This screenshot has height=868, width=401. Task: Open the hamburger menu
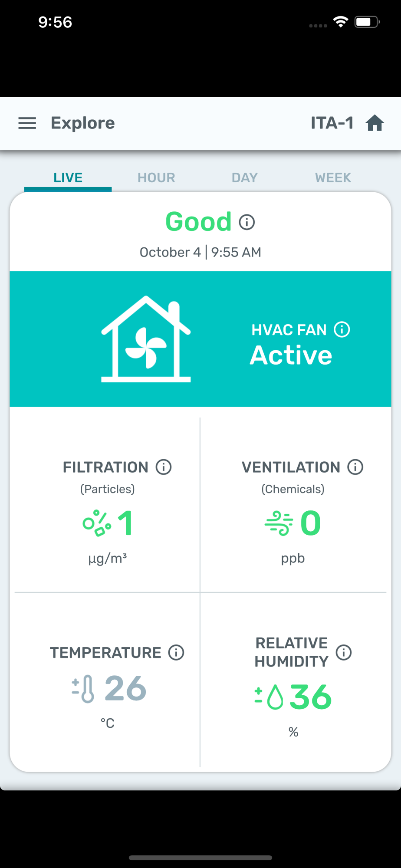pos(27,123)
